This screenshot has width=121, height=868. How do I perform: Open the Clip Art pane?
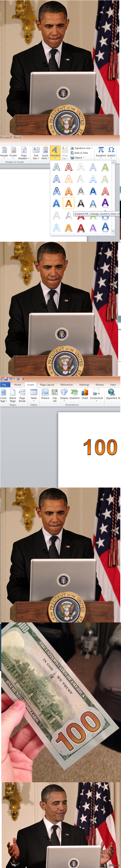pos(54,395)
